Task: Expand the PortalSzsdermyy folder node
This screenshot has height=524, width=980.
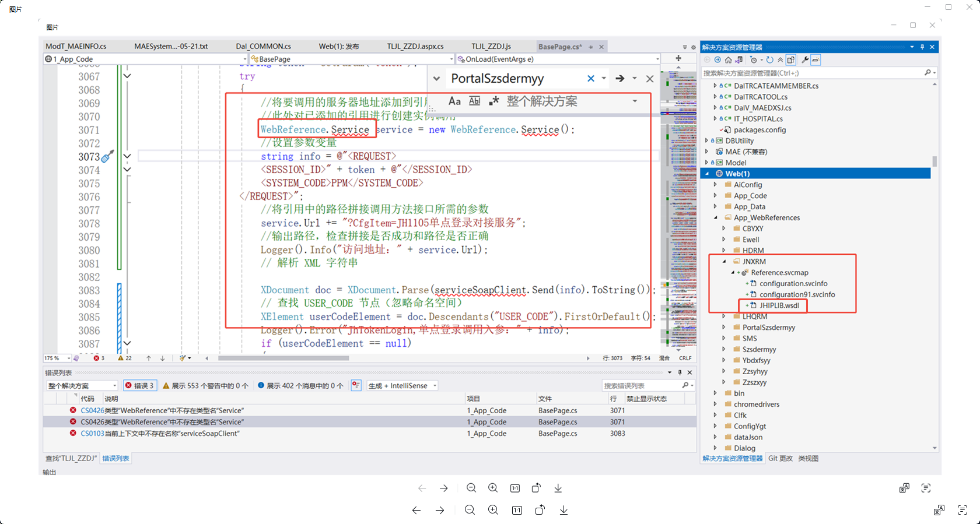Action: pos(724,327)
